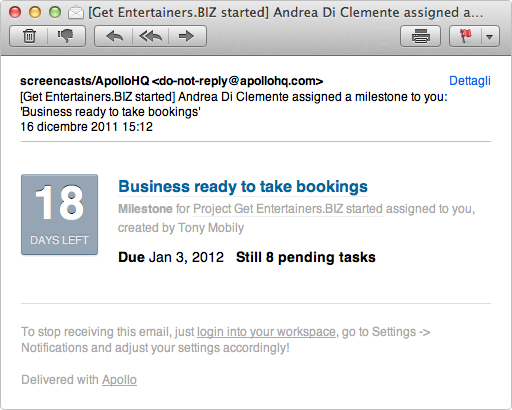This screenshot has height=410, width=512.
Task: Close the message window with red button
Action: tap(15, 12)
